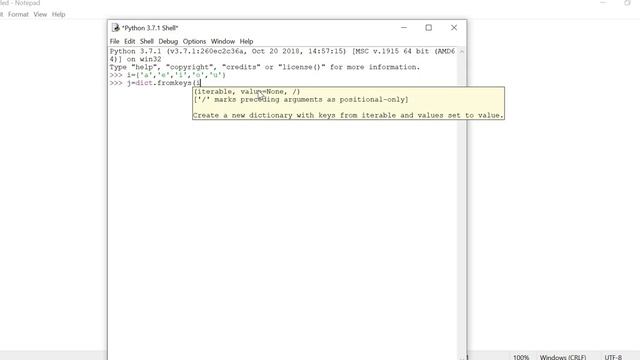Open Help menu in Notepad window
This screenshot has height=360, width=640.
pyautogui.click(x=58, y=14)
